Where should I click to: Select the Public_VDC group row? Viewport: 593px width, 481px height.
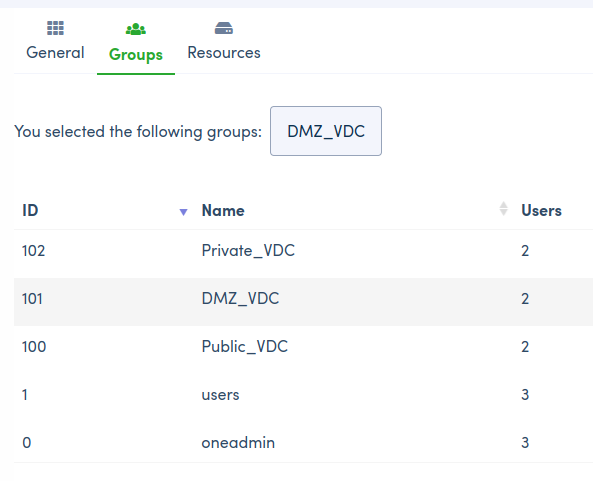[303, 347]
